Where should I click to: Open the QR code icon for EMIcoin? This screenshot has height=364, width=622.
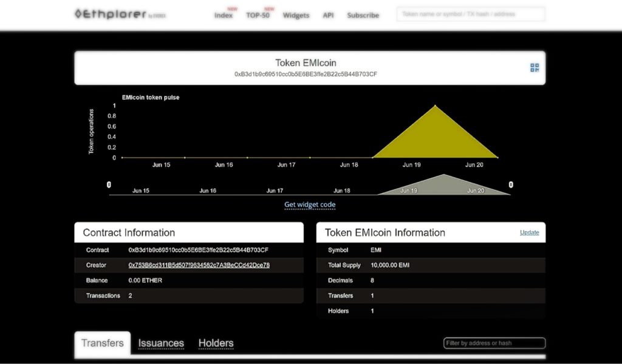[x=535, y=68]
